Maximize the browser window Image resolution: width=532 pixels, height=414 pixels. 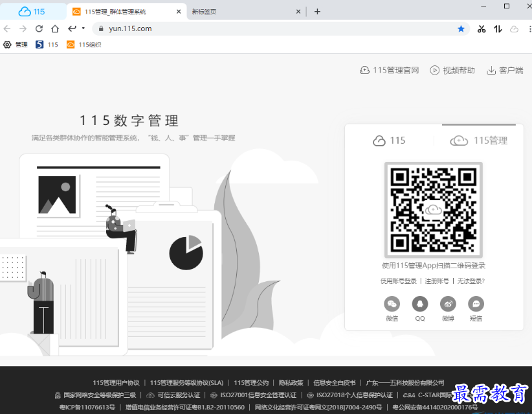(507, 6)
